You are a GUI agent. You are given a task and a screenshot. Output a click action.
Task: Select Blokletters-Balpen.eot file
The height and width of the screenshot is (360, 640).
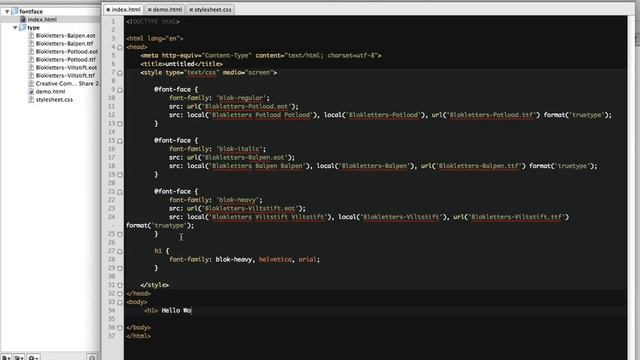65,36
